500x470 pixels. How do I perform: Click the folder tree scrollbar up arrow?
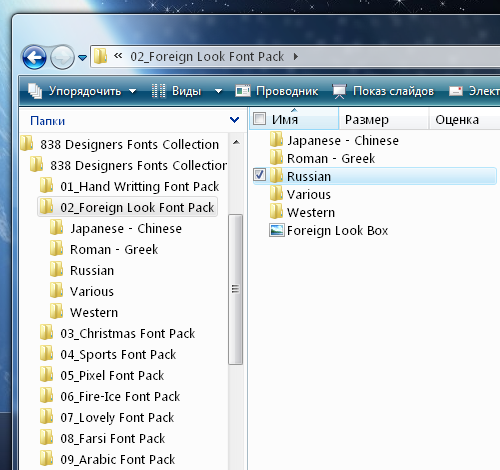click(236, 142)
